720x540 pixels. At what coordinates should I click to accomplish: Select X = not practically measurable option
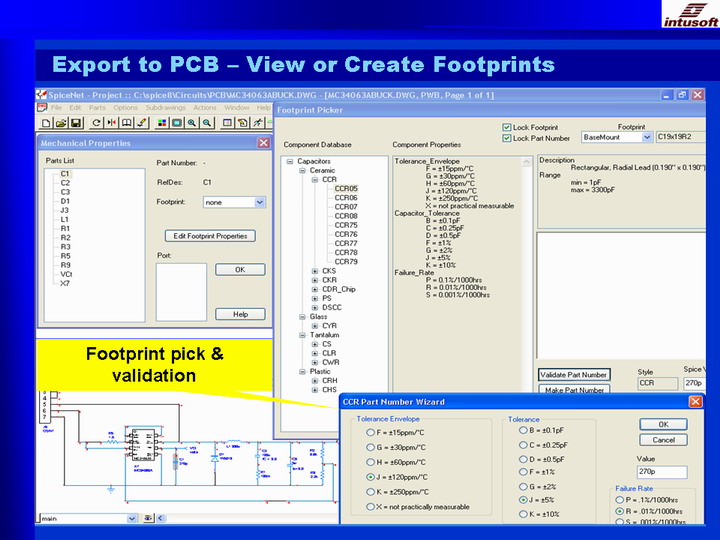[x=370, y=506]
